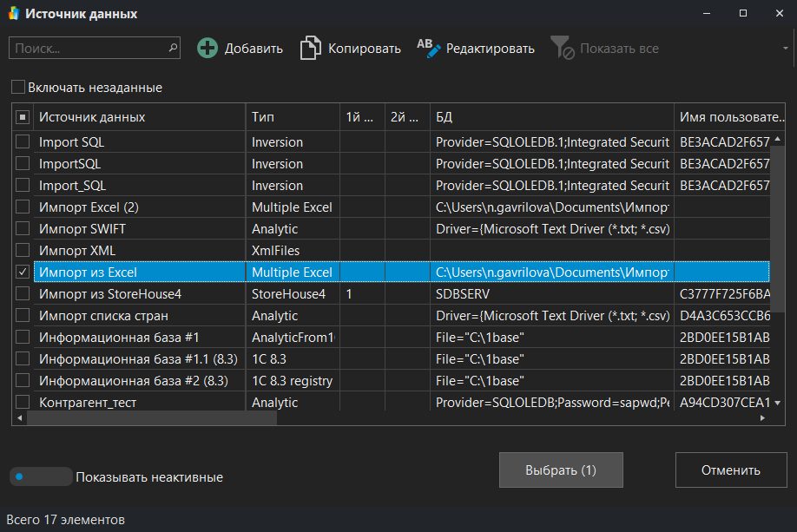Click the Show all (Показать все) filter icon
Screen dimensions: 797x532
point(563,49)
